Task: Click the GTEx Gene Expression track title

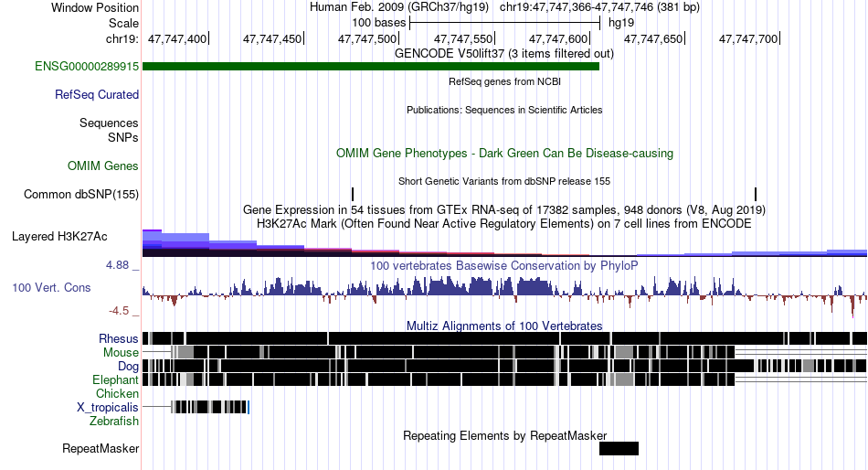Action: click(x=504, y=210)
